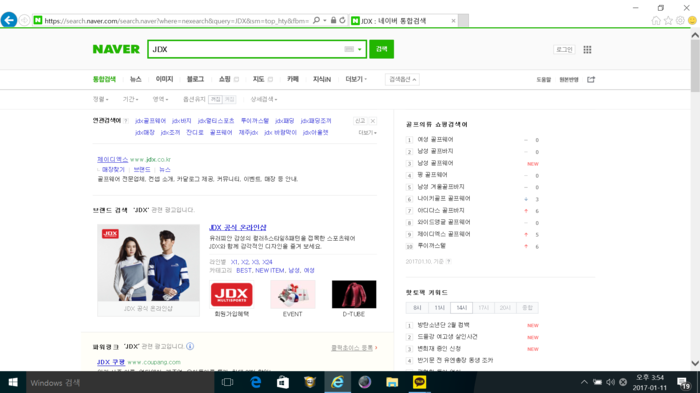Select the 17시 hot topic time
Screen dimensions: 700x393
[483, 308]
